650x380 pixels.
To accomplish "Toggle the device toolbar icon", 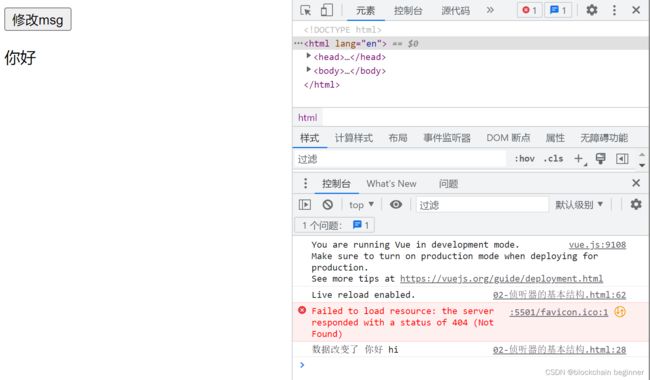I will [327, 10].
